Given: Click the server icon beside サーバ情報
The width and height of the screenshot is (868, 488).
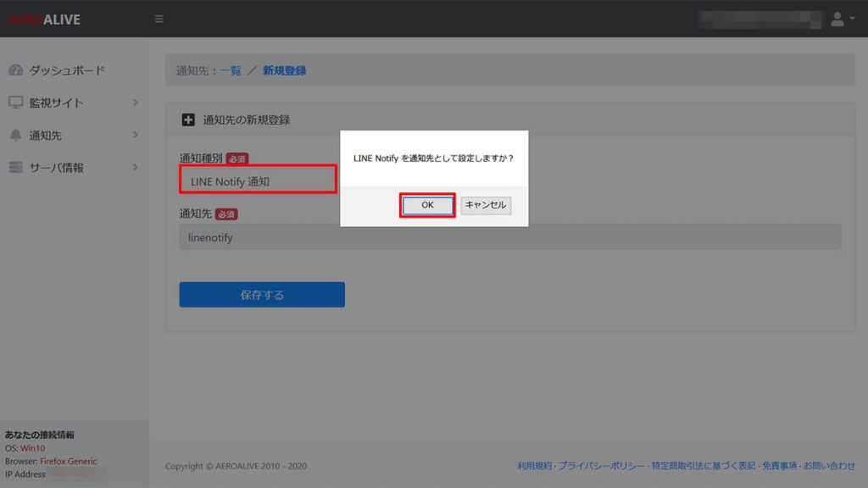Looking at the screenshot, I should [15, 167].
